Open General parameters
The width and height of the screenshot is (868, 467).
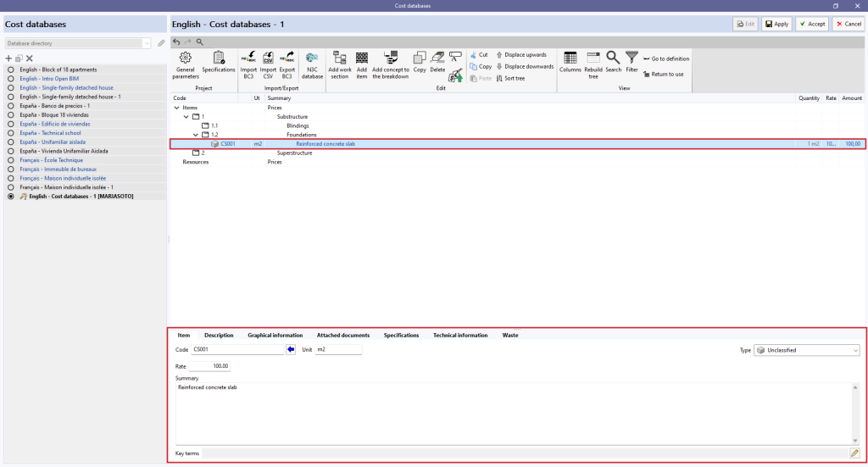[x=186, y=64]
